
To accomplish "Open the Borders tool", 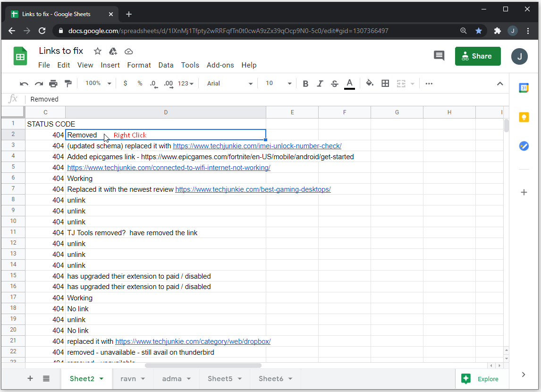I will click(385, 84).
